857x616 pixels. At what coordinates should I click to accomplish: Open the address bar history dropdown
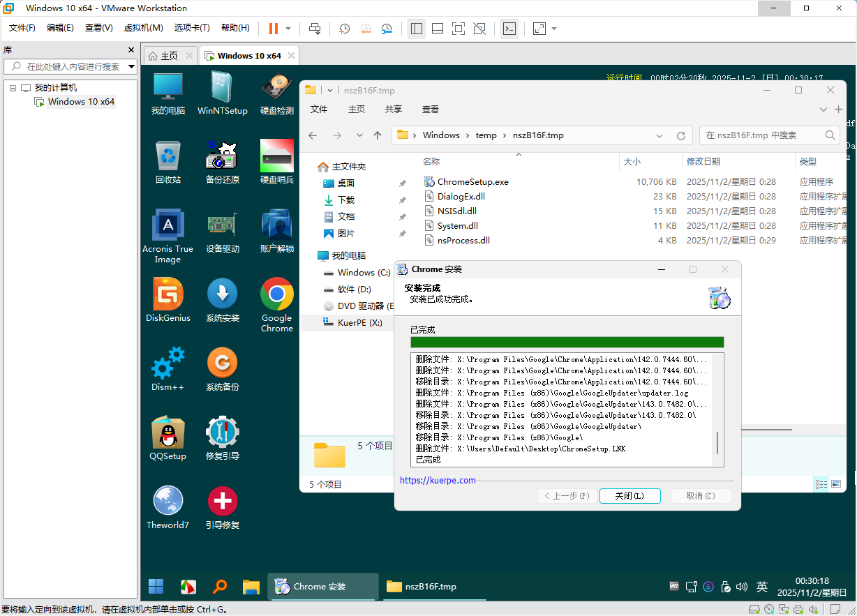[659, 135]
